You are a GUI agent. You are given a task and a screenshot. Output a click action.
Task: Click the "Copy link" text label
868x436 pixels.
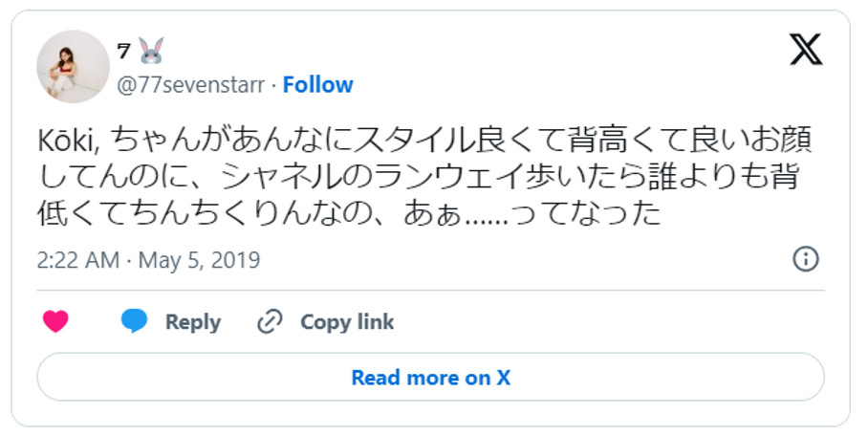coord(347,322)
